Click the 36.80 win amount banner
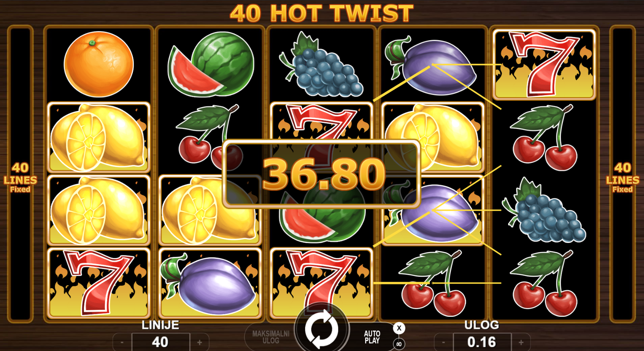Image resolution: width=644 pixels, height=351 pixels. tap(321, 174)
